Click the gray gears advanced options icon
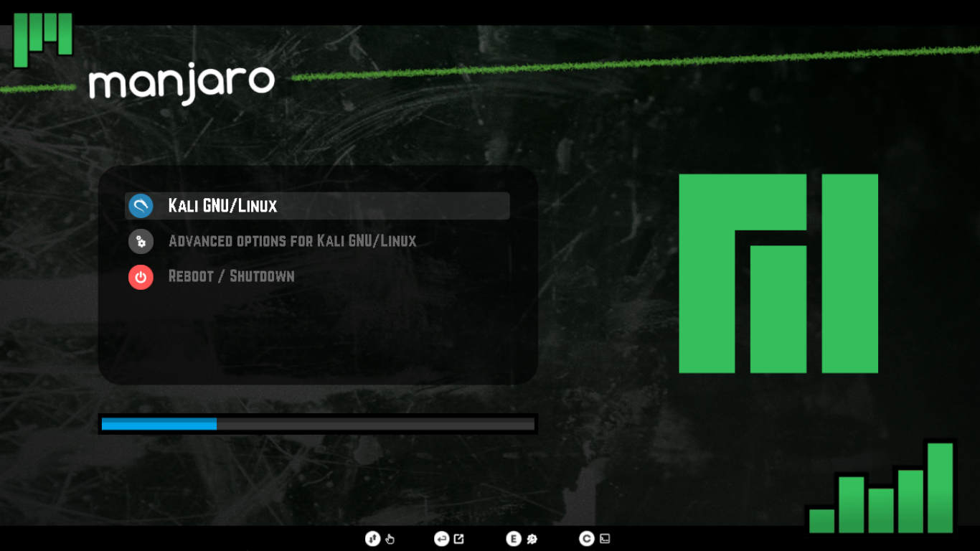The image size is (980, 551). pos(141,241)
